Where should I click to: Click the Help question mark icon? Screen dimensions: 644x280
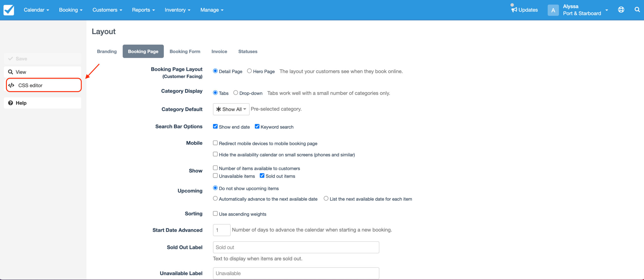pos(11,103)
